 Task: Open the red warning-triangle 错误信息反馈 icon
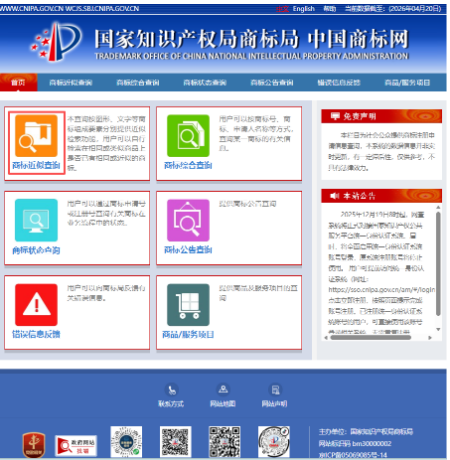click(36, 305)
